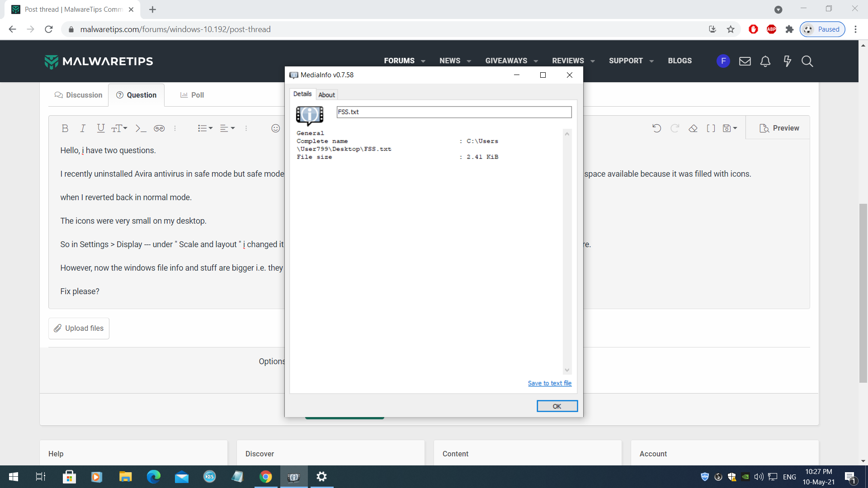This screenshot has height=488, width=868.
Task: Click the eraser remove-formatting icon
Action: point(693,128)
